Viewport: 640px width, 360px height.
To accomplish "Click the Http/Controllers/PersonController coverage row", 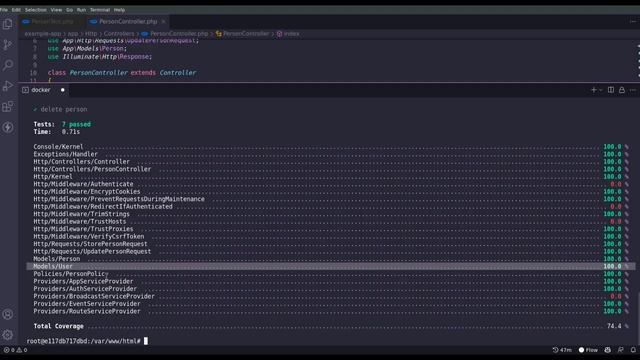I will coord(331,169).
